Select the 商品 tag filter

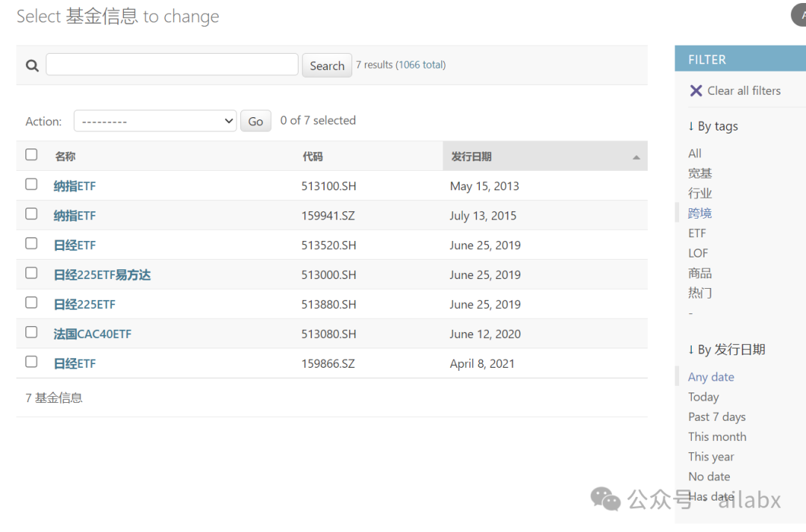700,274
